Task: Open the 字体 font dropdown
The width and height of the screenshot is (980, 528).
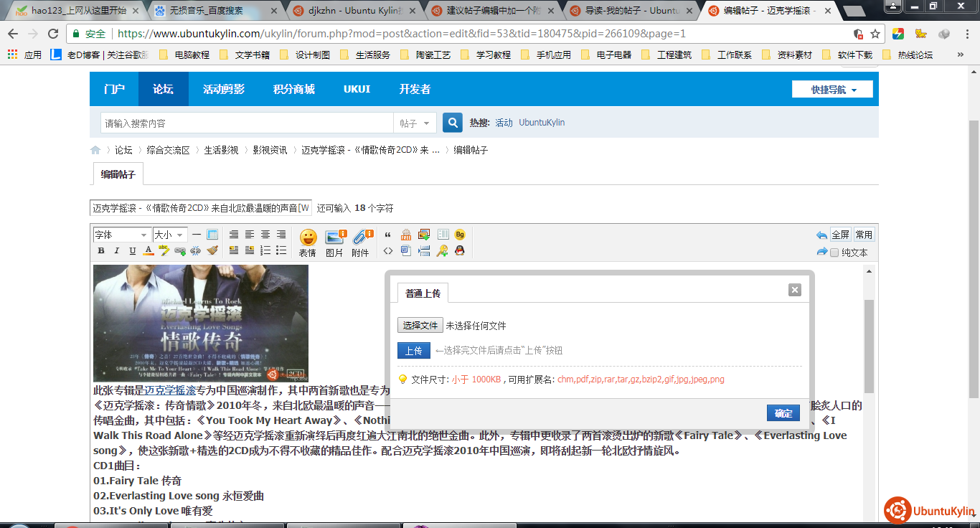Action: (121, 235)
